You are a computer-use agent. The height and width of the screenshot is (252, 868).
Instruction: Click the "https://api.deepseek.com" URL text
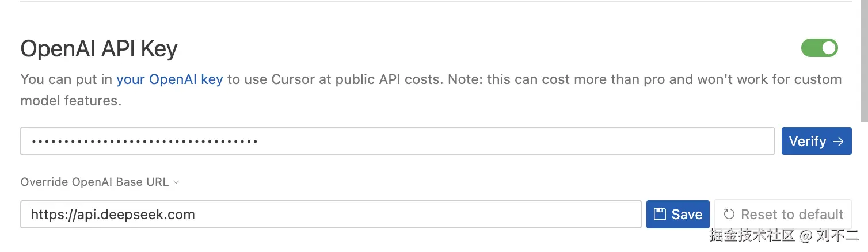point(113,215)
